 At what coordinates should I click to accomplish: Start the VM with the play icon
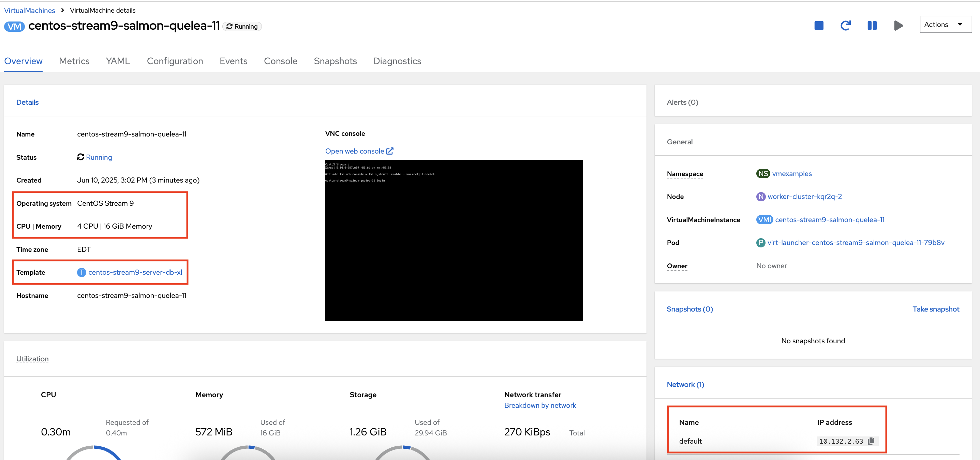click(899, 26)
